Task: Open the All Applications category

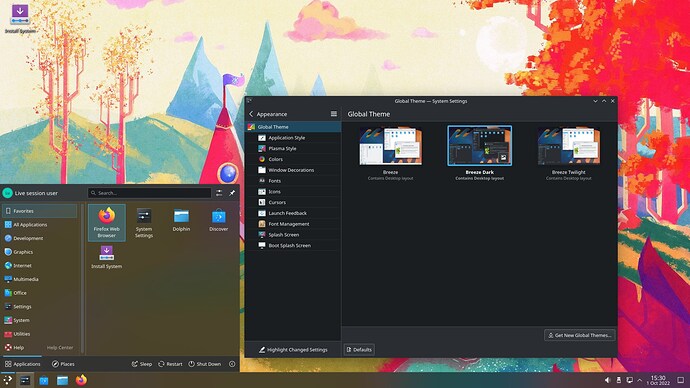Action: pos(40,225)
